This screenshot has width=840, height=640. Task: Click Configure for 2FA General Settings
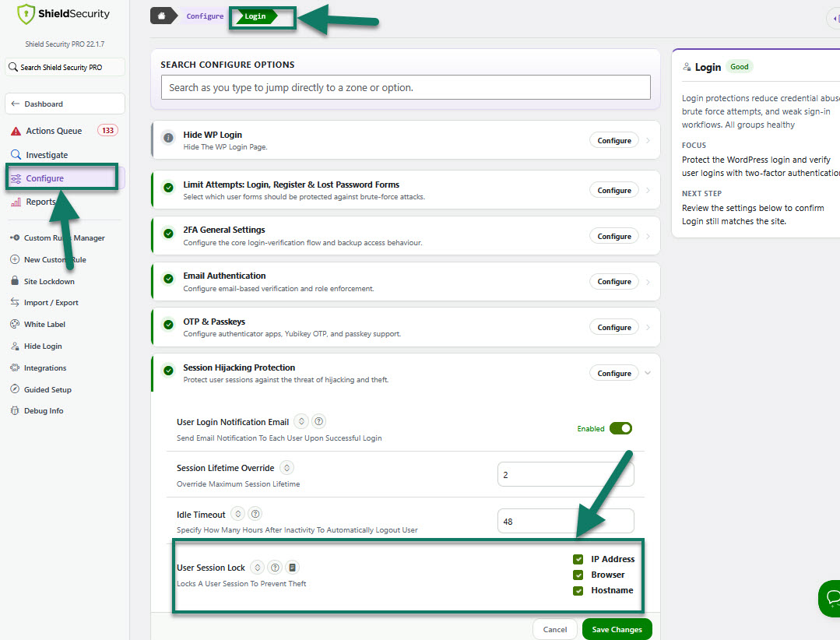tap(614, 236)
